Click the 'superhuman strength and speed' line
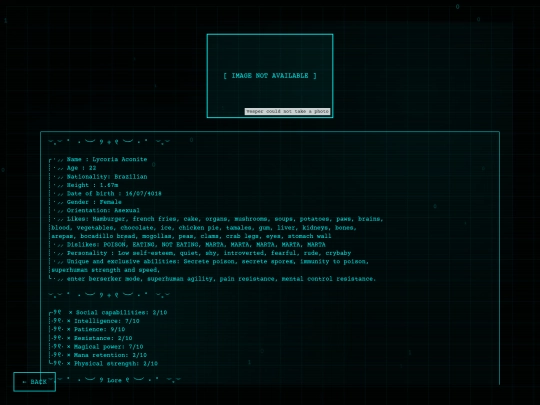The height and width of the screenshot is (405, 540). 105,270
